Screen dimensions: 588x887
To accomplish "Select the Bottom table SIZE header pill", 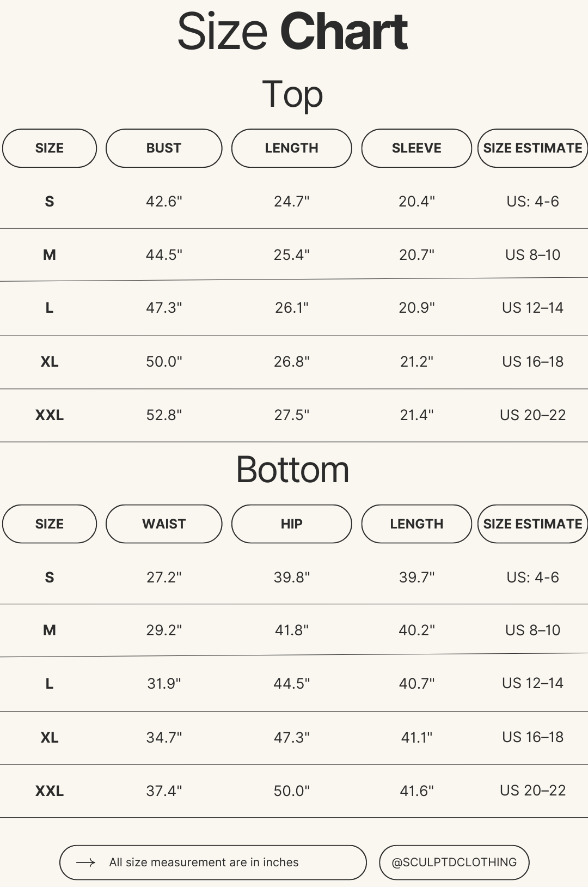I will pyautogui.click(x=50, y=524).
